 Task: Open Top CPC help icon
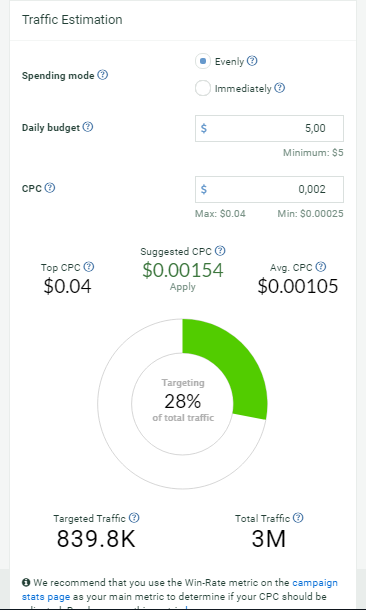89,267
